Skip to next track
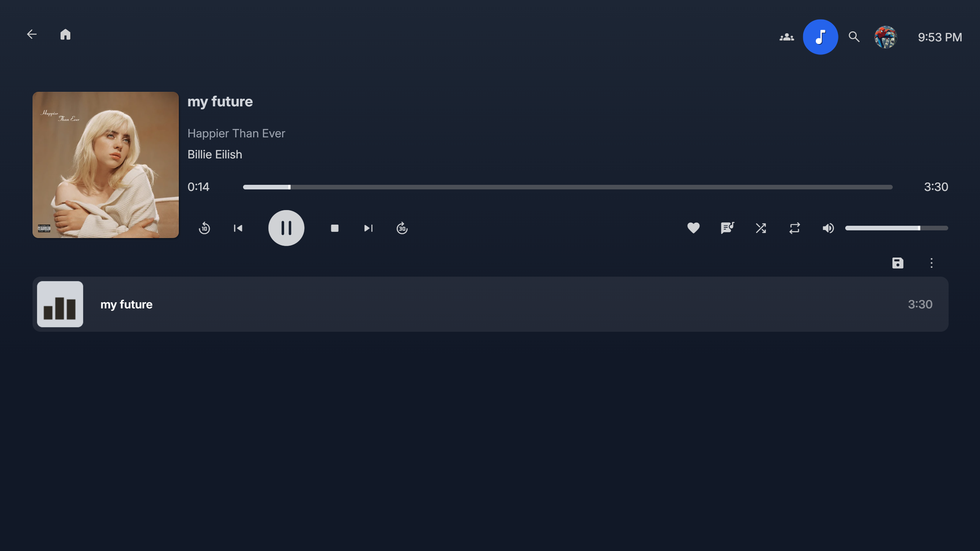This screenshot has width=980, height=551. click(x=368, y=228)
